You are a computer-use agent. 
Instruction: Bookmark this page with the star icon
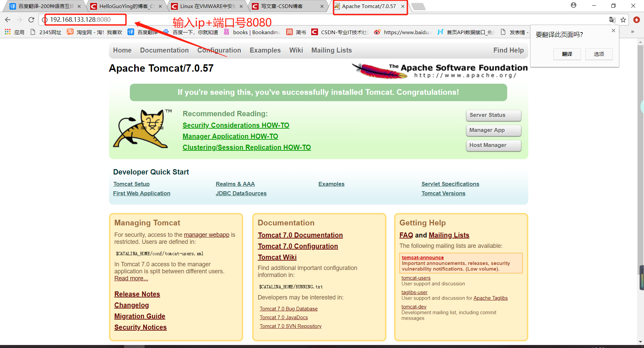(623, 20)
